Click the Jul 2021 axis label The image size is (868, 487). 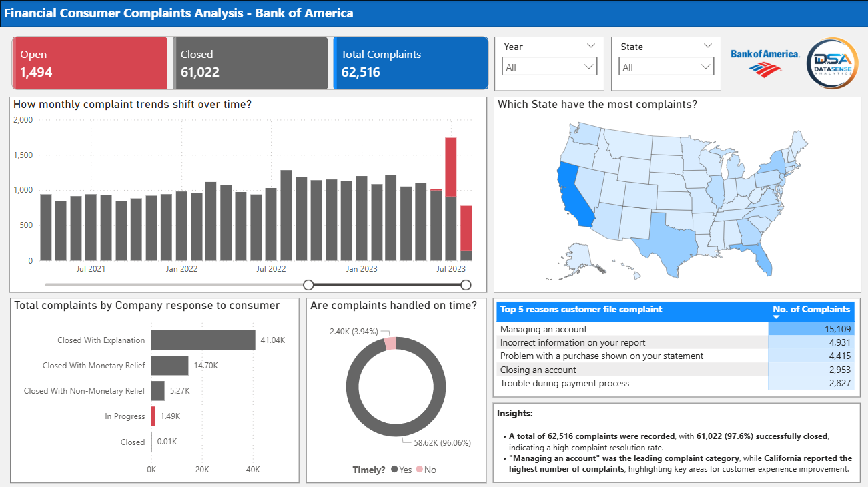[91, 269]
